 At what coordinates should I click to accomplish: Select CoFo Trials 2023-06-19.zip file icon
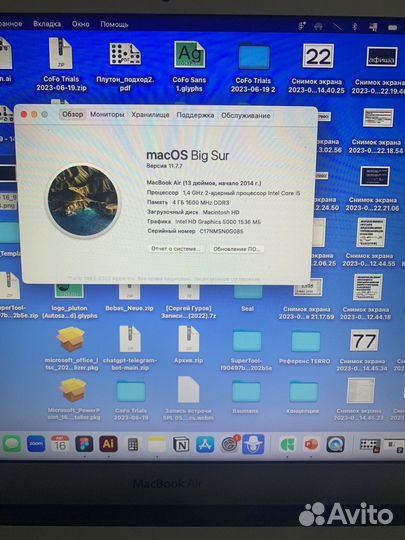(x=61, y=54)
